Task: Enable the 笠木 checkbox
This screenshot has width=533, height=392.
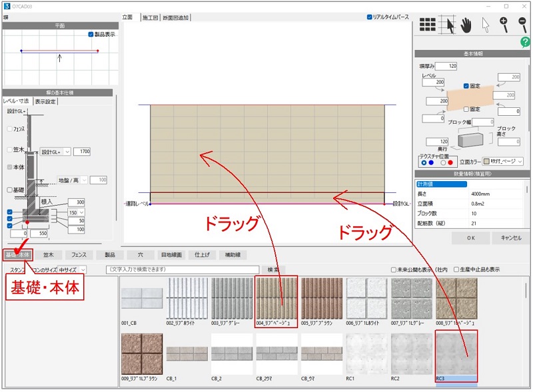Action: pyautogui.click(x=9, y=150)
